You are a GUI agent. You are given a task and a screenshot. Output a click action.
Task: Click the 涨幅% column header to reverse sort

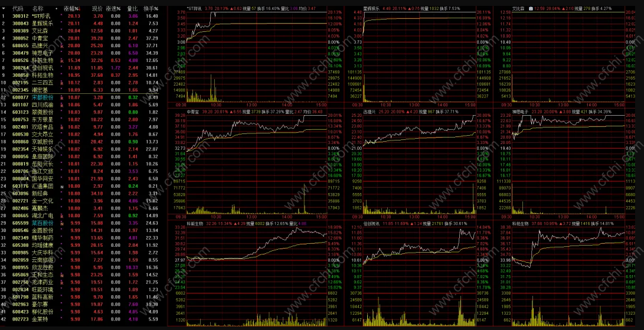72,8
